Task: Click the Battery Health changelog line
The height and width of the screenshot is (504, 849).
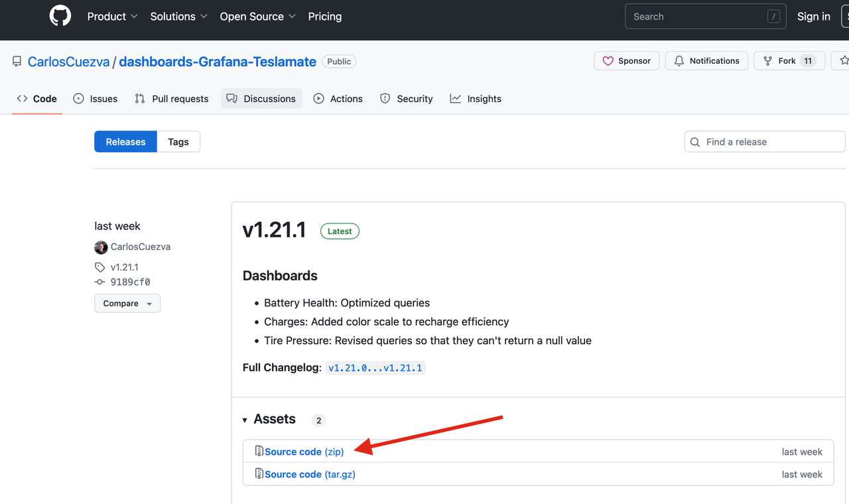Action: [347, 303]
